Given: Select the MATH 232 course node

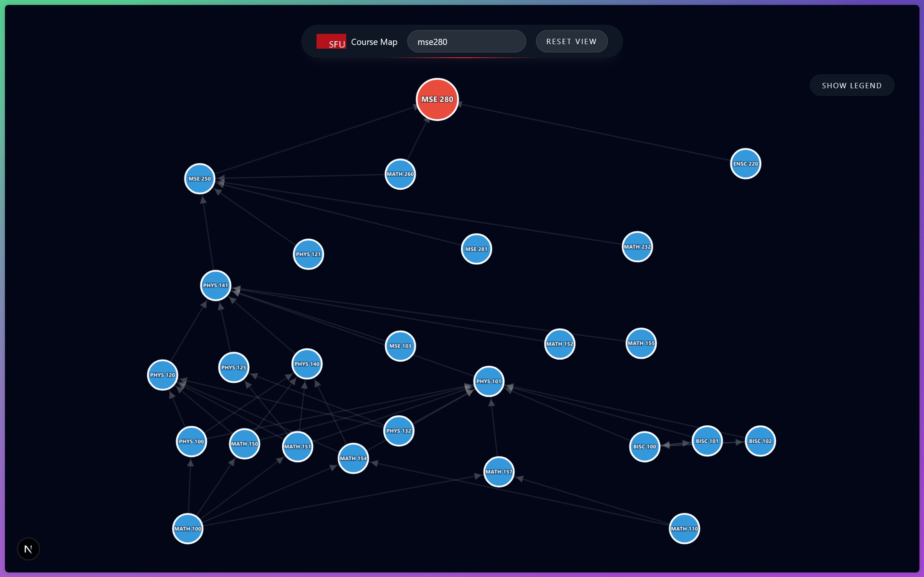Looking at the screenshot, I should pos(637,247).
